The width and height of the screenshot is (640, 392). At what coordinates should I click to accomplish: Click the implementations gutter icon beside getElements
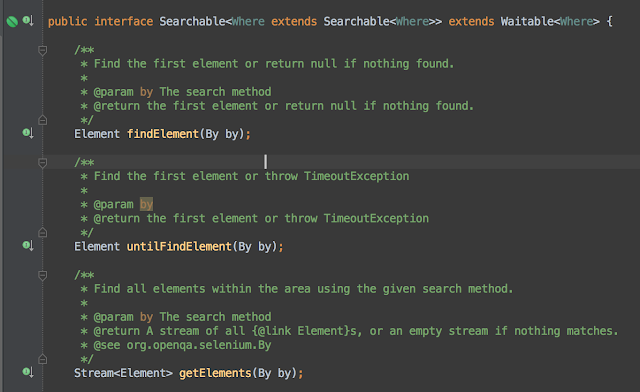click(28, 372)
